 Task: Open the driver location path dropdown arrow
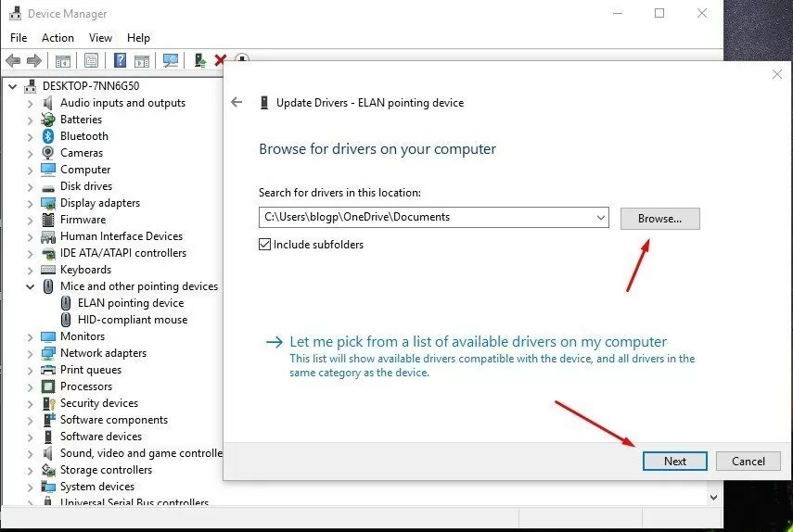click(x=600, y=218)
